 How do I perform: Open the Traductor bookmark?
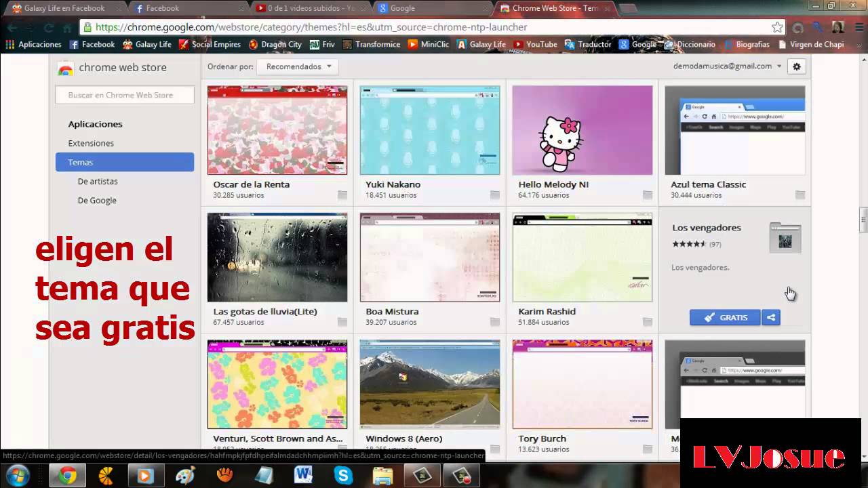[588, 45]
